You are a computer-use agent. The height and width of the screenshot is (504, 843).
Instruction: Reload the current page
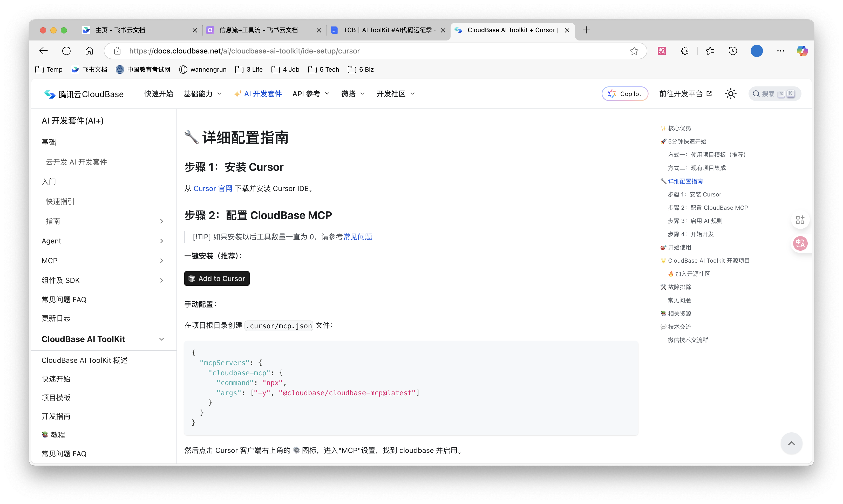click(x=66, y=51)
